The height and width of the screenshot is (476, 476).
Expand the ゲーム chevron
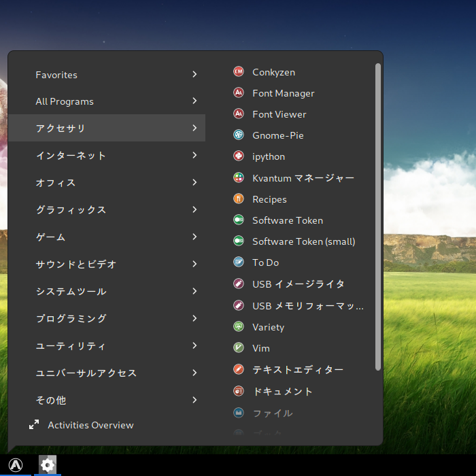(195, 237)
